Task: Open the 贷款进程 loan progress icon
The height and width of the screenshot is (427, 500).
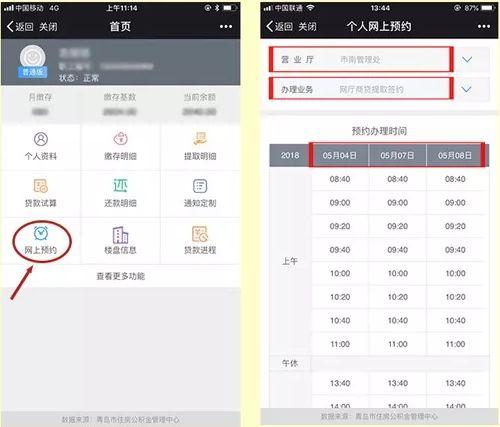Action: tap(200, 234)
